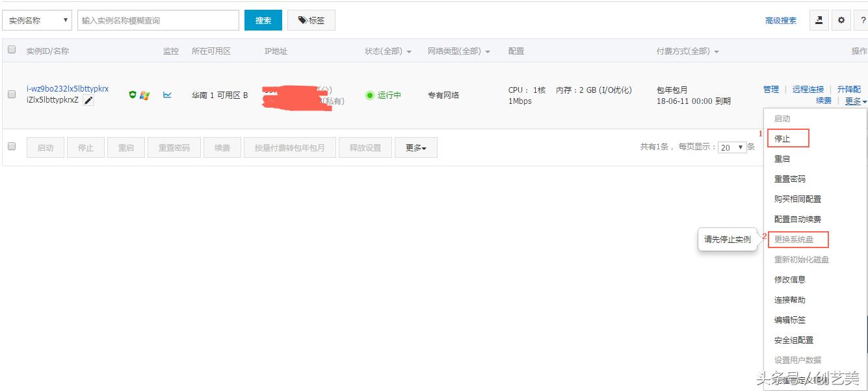The width and height of the screenshot is (868, 391).
Task: Check the checkbox of instance i-wz9bo232lx5lbttypkrx
Action: (10, 94)
